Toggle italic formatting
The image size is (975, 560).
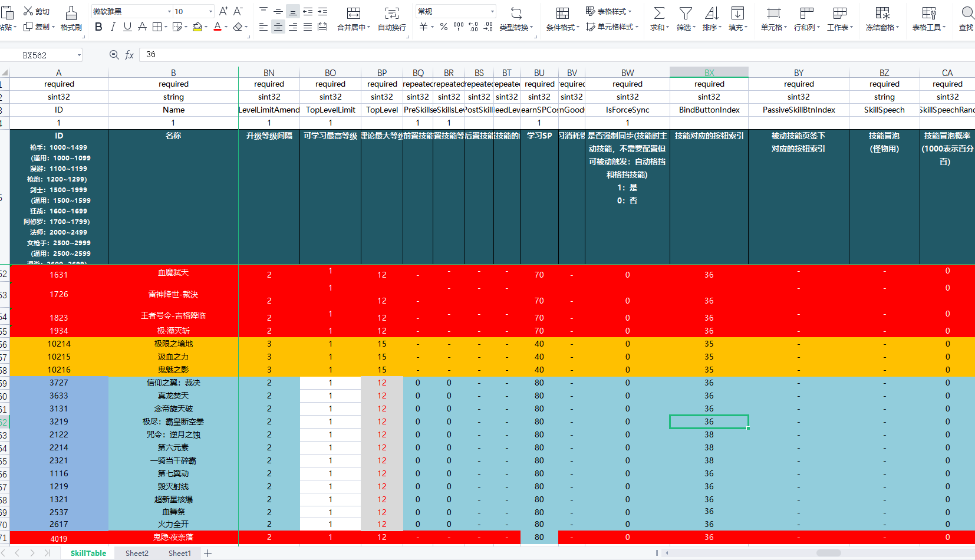tap(113, 27)
